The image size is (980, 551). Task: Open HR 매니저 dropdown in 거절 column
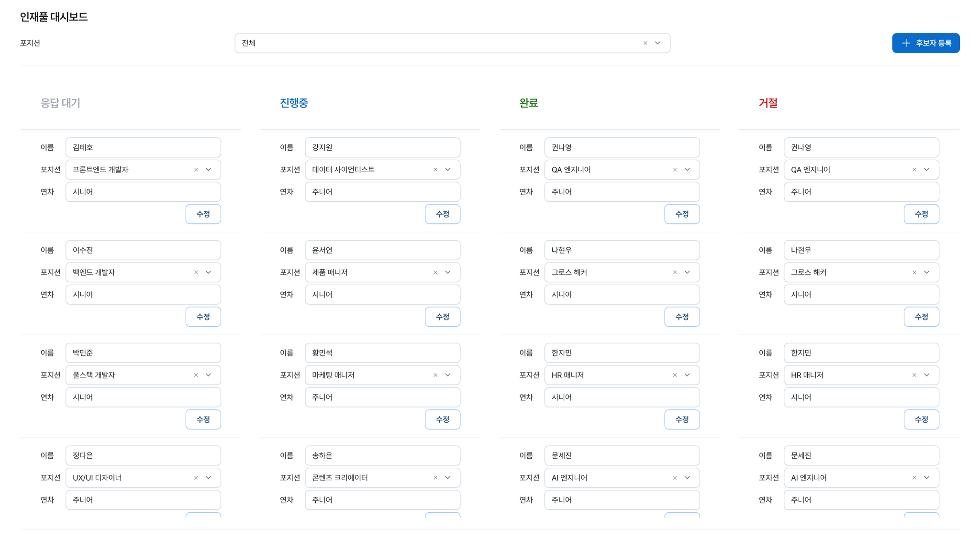click(927, 375)
